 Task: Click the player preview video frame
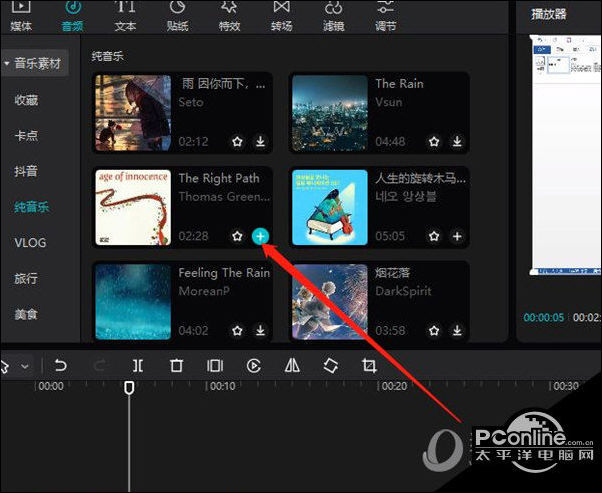pyautogui.click(x=565, y=155)
